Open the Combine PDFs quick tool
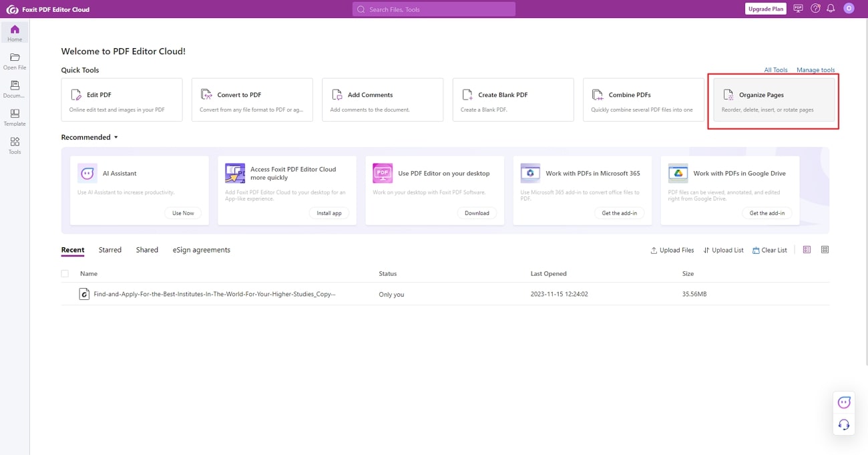This screenshot has height=455, width=868. 644,100
